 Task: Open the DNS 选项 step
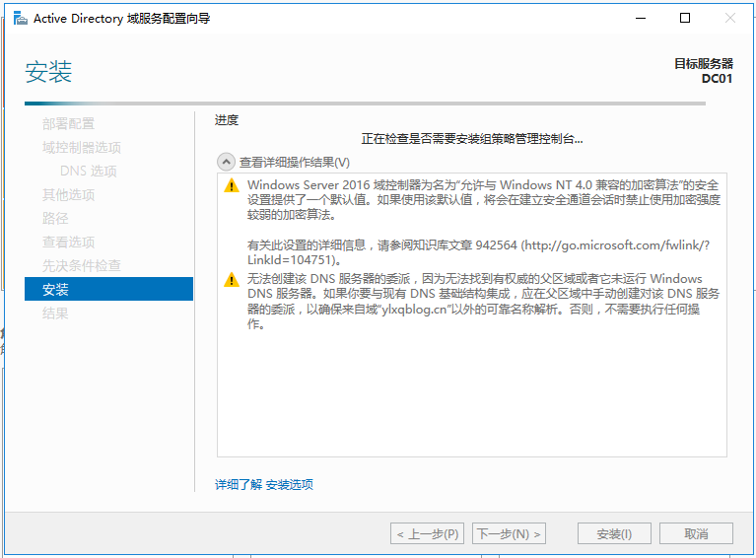[x=89, y=172]
